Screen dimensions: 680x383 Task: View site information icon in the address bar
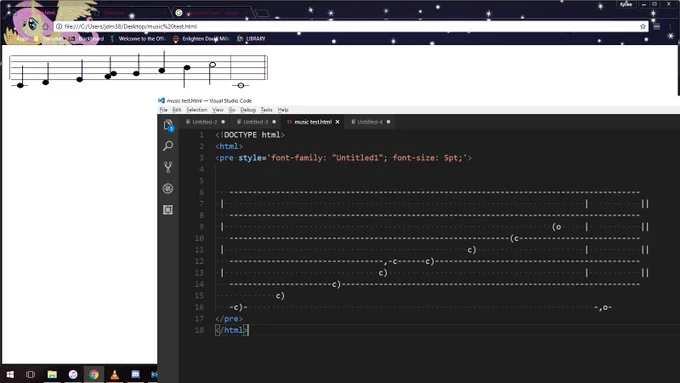(x=59, y=26)
